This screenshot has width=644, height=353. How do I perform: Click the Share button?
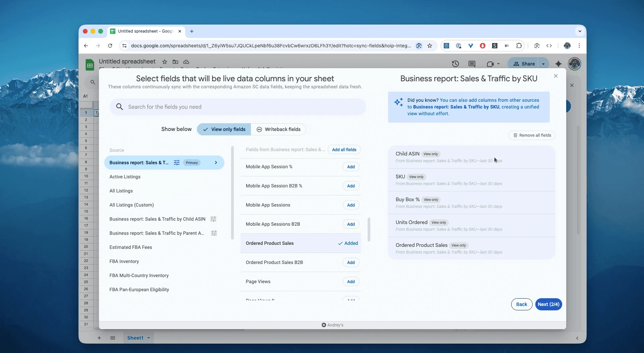524,64
